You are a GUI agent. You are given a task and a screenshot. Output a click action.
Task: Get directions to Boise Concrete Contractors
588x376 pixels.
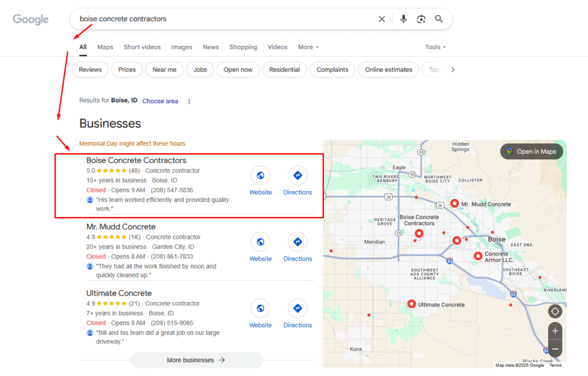click(298, 181)
